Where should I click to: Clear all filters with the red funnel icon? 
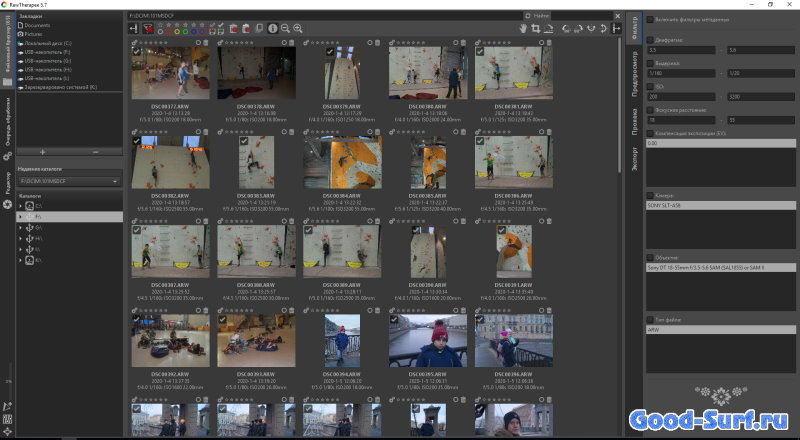[147, 29]
